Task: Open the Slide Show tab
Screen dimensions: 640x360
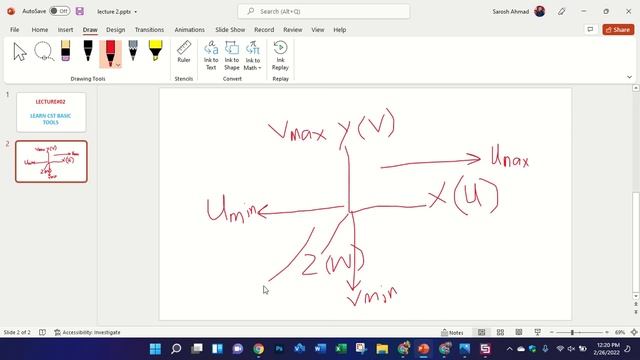Action: point(230,30)
